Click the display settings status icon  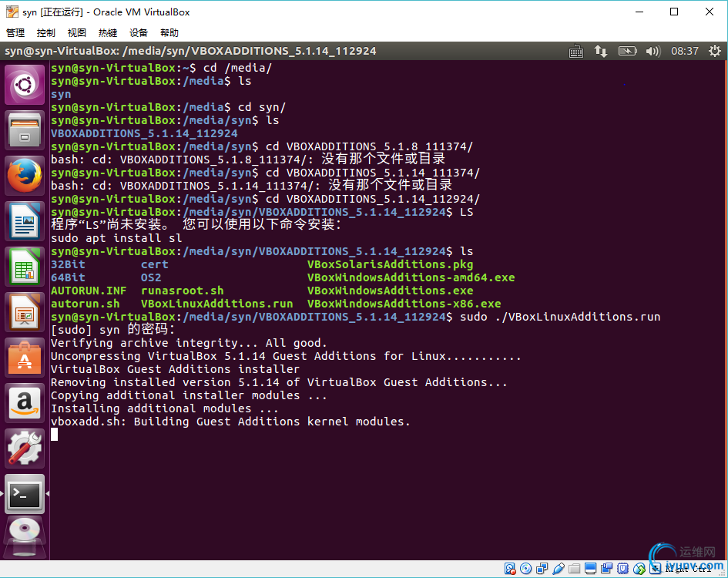591,569
